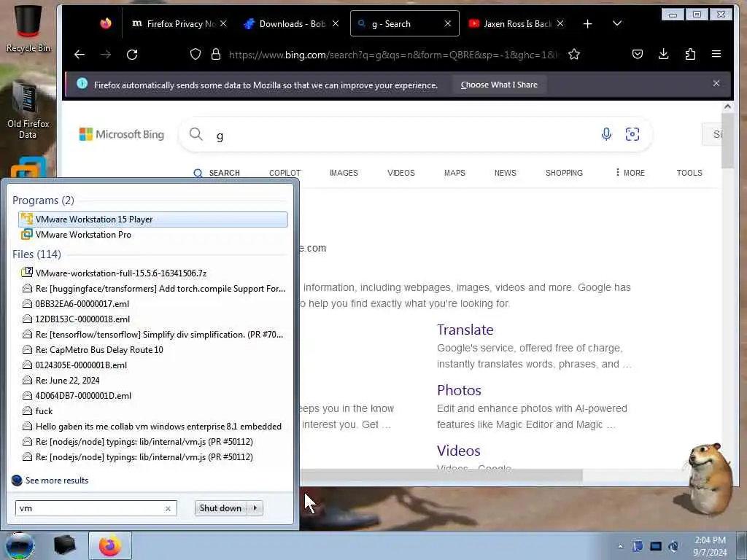Screen dimensions: 747x560
Task: Open the Re: June 22, 2024 email
Action: [153, 380]
